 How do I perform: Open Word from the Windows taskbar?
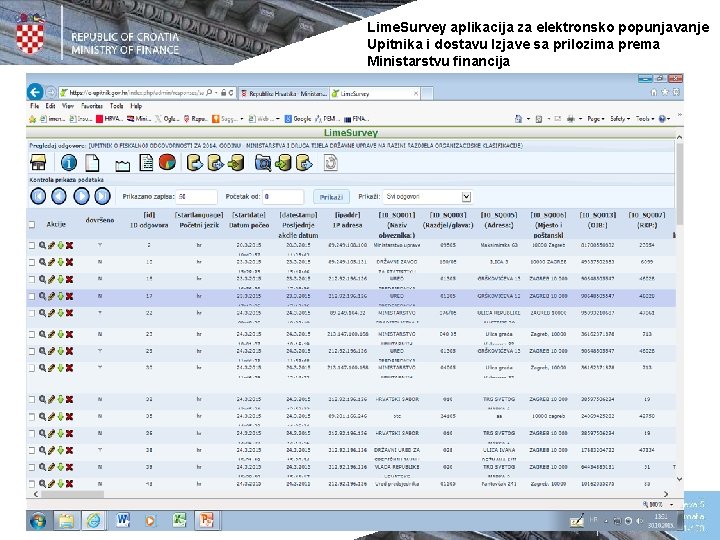point(122,520)
